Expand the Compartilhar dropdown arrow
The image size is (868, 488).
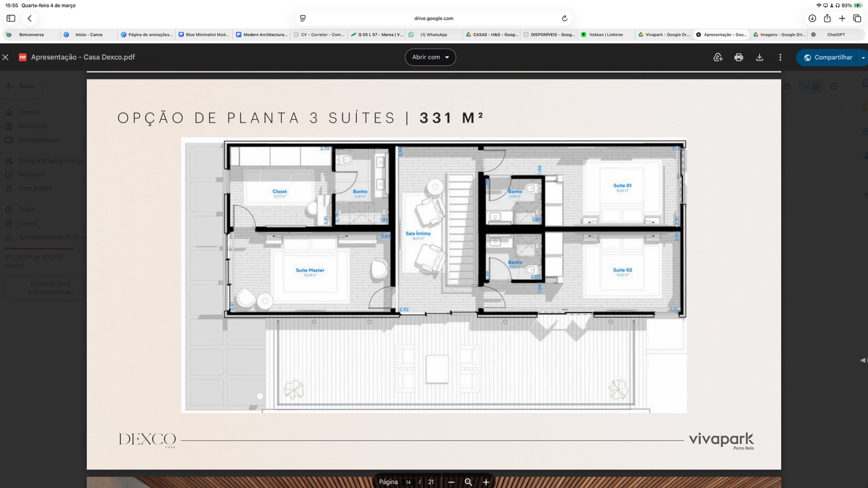coord(863,57)
